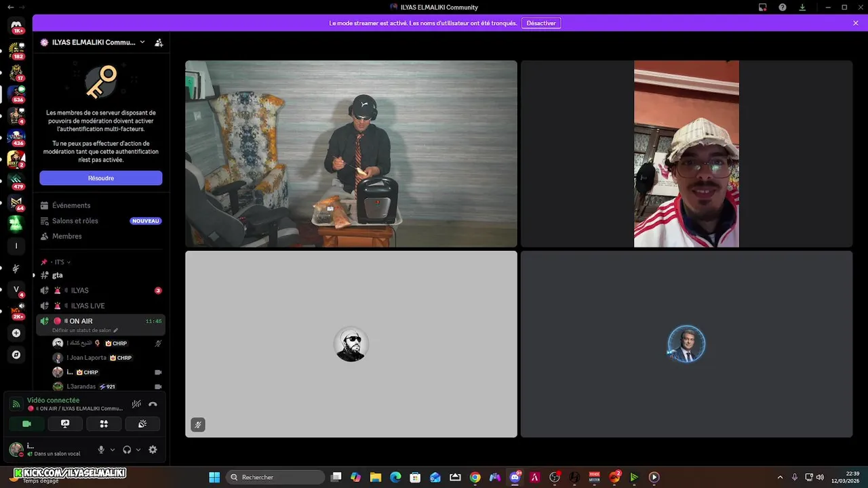Open the server with the 64 badge
868x488 pixels.
(16, 202)
